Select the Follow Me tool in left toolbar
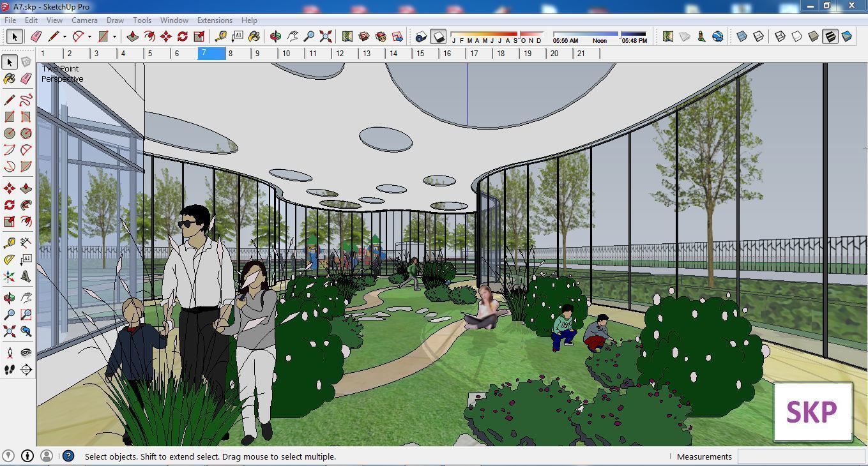Screen dimensions: 868x466 (26, 205)
